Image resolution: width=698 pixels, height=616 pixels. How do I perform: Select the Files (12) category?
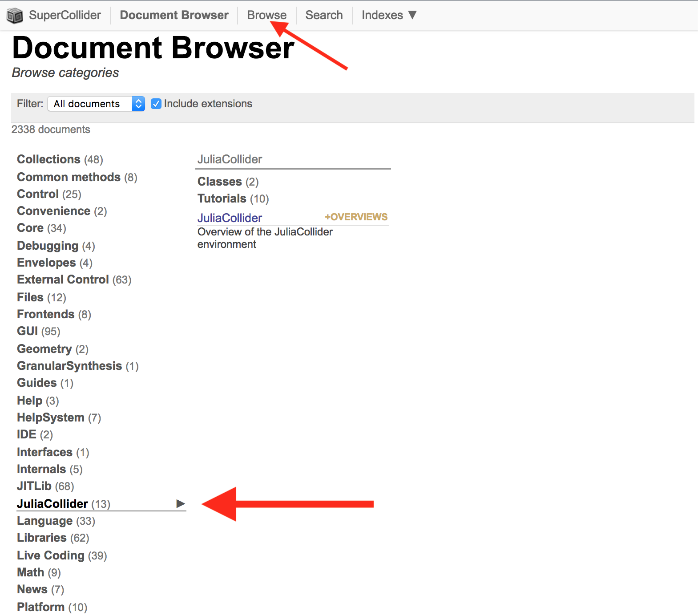(x=41, y=297)
